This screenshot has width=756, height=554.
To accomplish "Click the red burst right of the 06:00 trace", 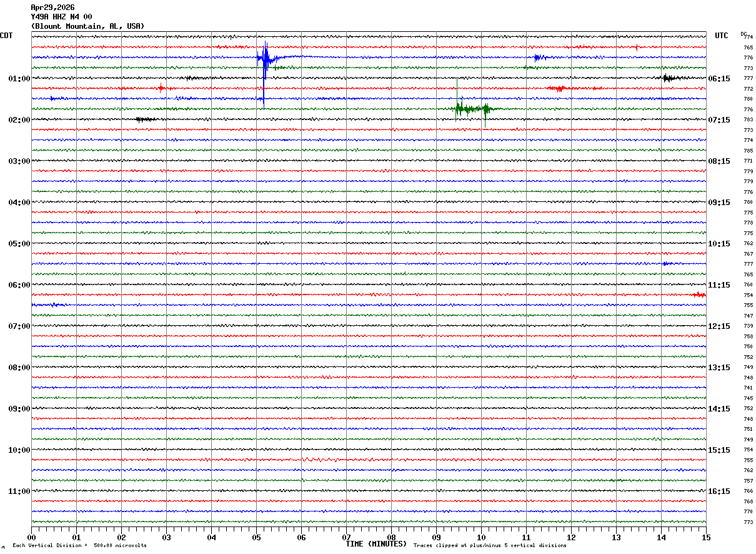I will (x=699, y=295).
